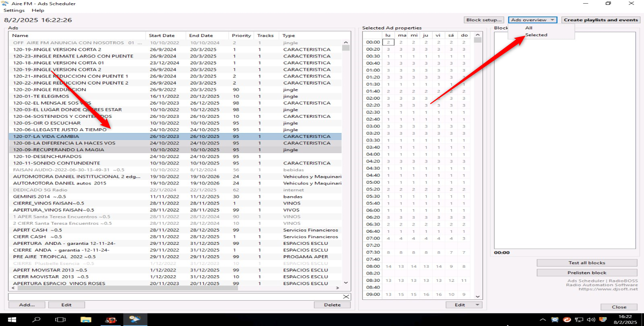Select OFF AIRE FM ANUNCIA CON NOSOTROS ad

point(175,43)
